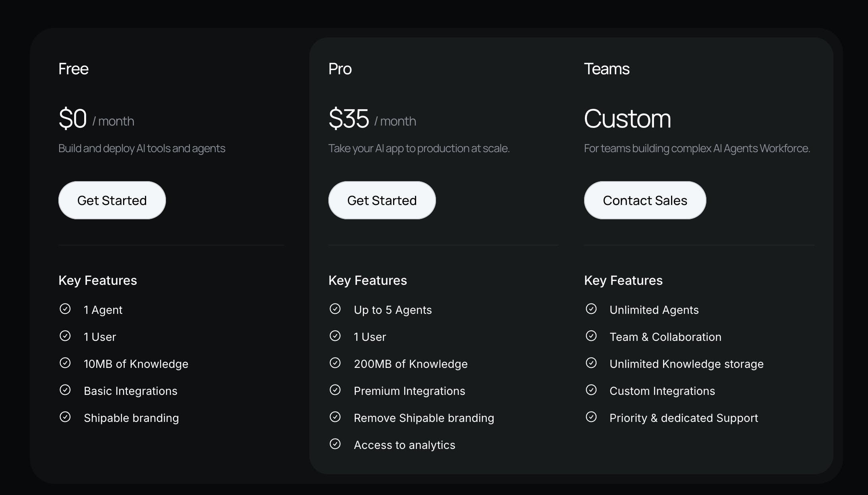Image resolution: width=868 pixels, height=495 pixels.
Task: Click the checkmark icon beside 1 Agent
Action: pos(65,309)
